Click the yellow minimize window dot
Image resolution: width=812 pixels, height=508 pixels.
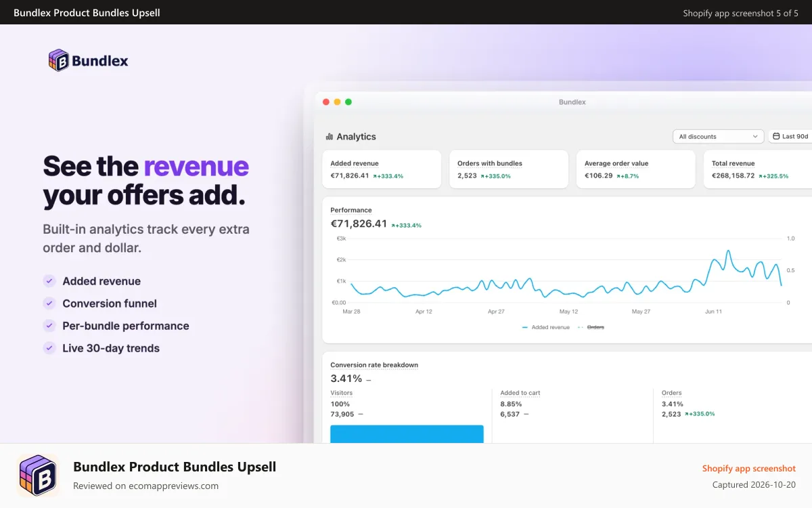(x=337, y=102)
